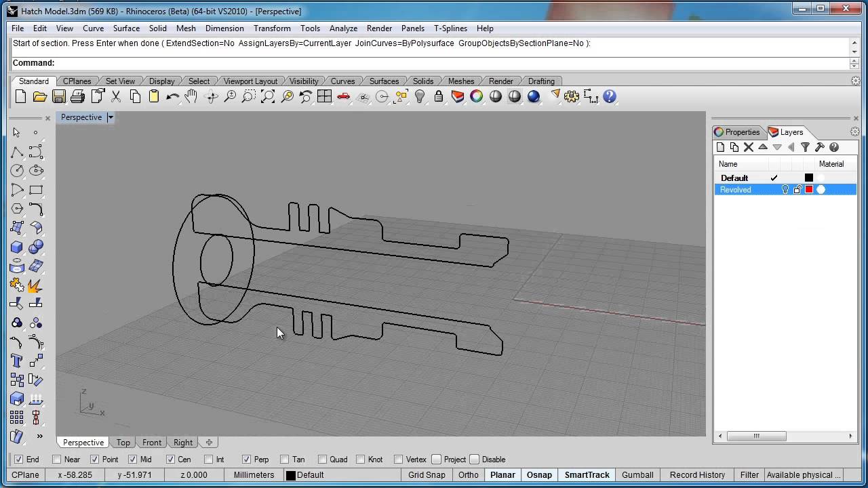The width and height of the screenshot is (868, 488).
Task: Delete layer with the X icon
Action: click(x=749, y=147)
